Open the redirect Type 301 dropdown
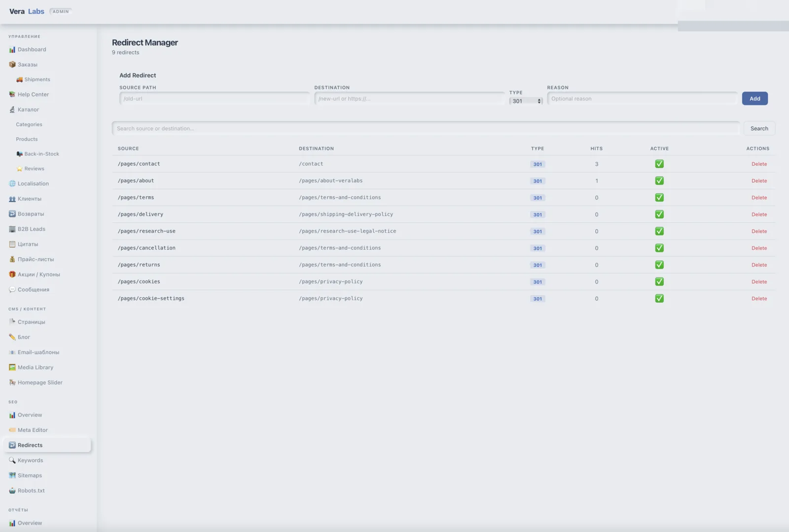This screenshot has width=789, height=532. pyautogui.click(x=526, y=101)
